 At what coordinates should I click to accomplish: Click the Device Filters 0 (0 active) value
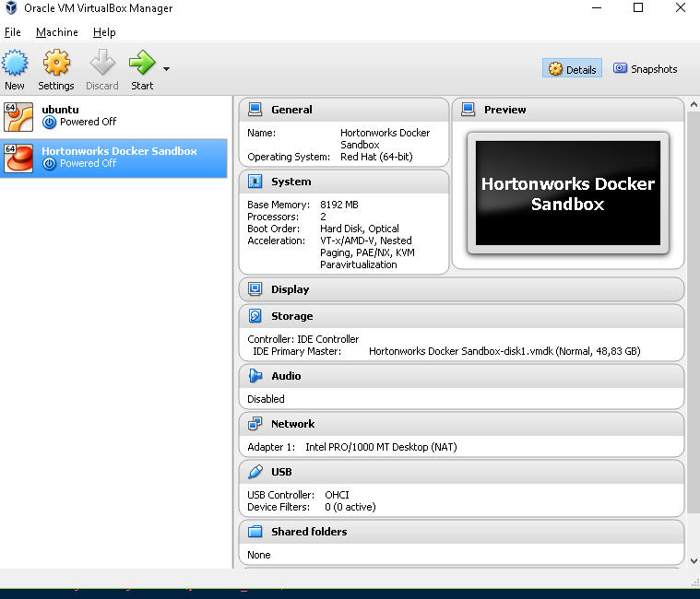point(350,507)
